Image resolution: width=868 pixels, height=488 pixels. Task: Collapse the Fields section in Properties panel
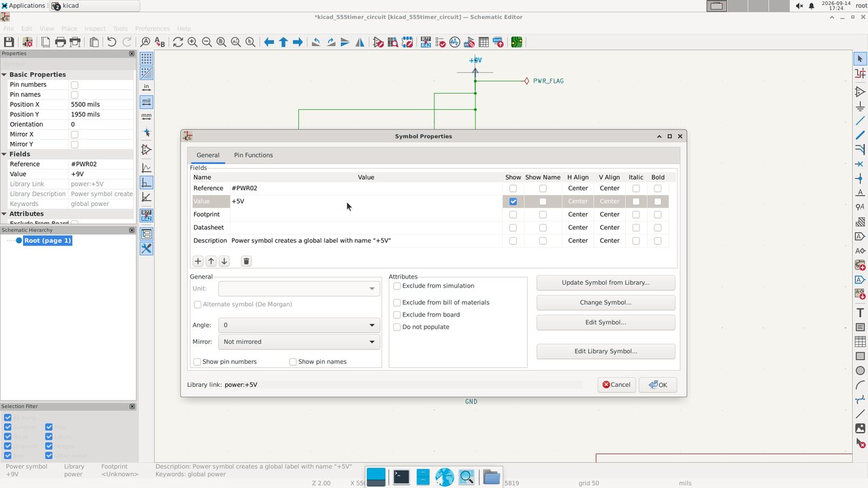[4, 154]
